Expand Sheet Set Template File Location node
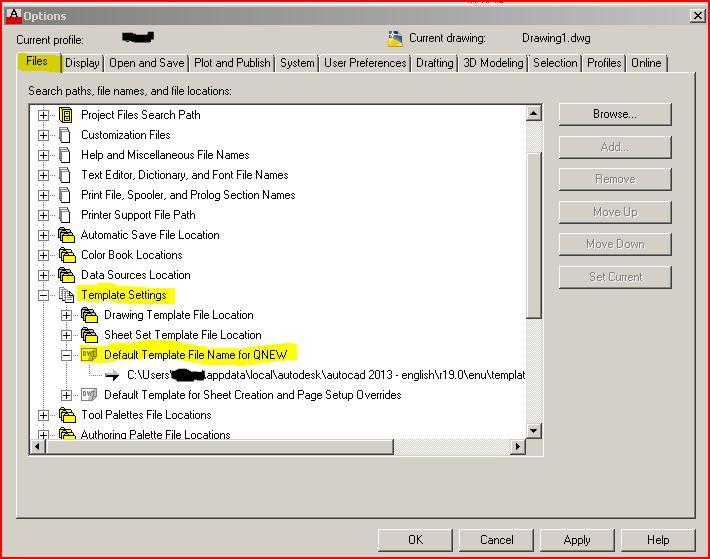 [66, 335]
